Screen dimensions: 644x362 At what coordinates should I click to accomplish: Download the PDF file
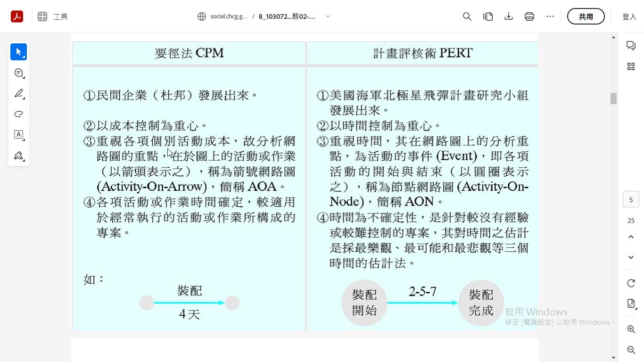(509, 16)
